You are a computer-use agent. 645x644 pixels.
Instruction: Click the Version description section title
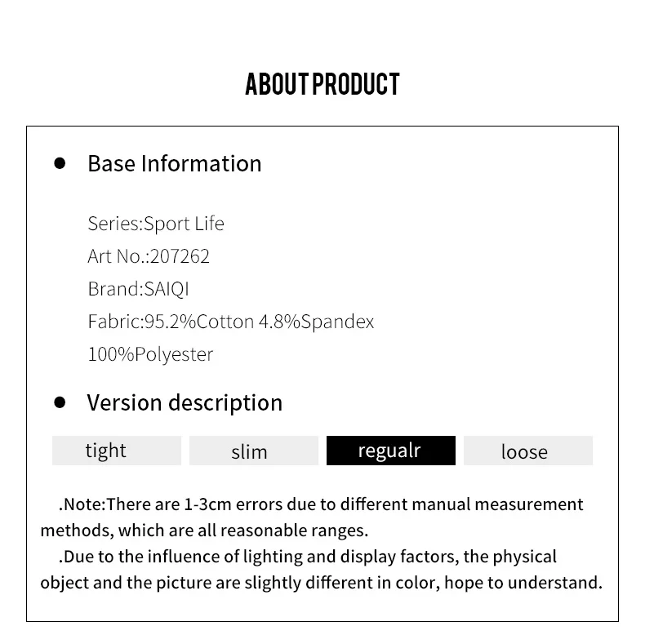click(x=185, y=402)
